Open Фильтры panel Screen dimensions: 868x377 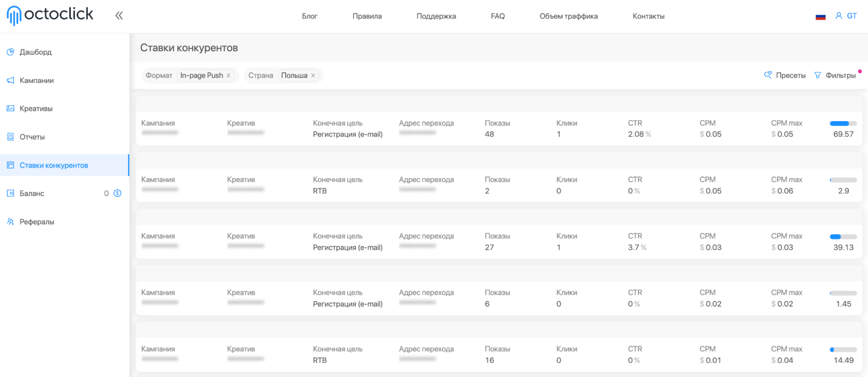[835, 75]
